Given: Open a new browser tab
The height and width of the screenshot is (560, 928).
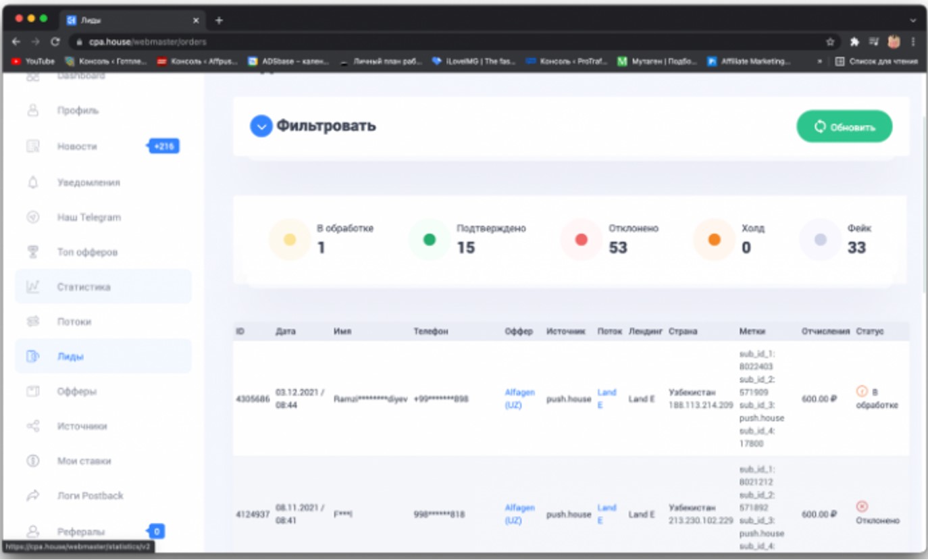Looking at the screenshot, I should (219, 20).
